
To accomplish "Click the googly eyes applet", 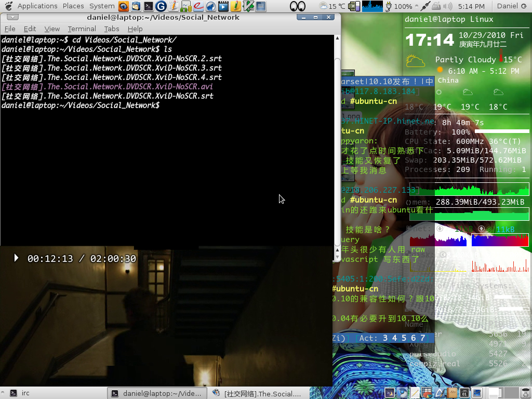I will (x=298, y=6).
